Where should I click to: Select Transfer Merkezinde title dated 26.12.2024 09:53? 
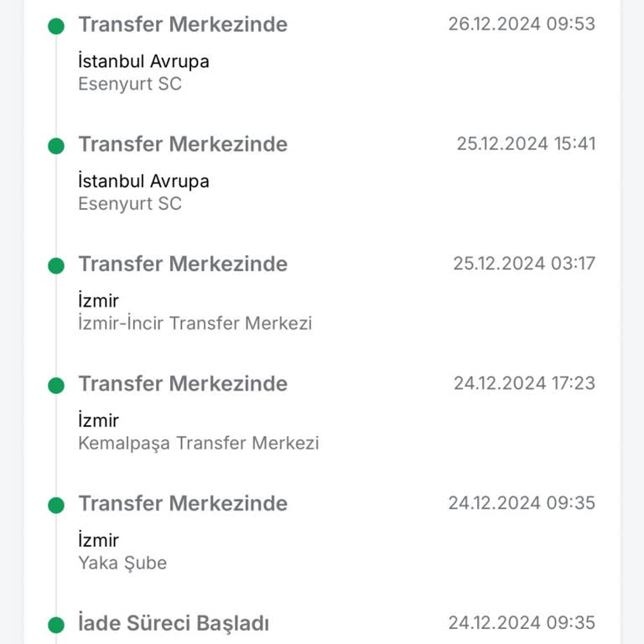click(183, 24)
